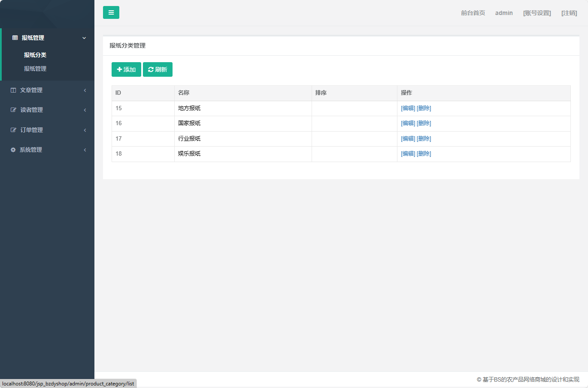The width and height of the screenshot is (588, 388).
Task: Collapse the 报纸管理 chevron arrow
Action: [x=84, y=38]
